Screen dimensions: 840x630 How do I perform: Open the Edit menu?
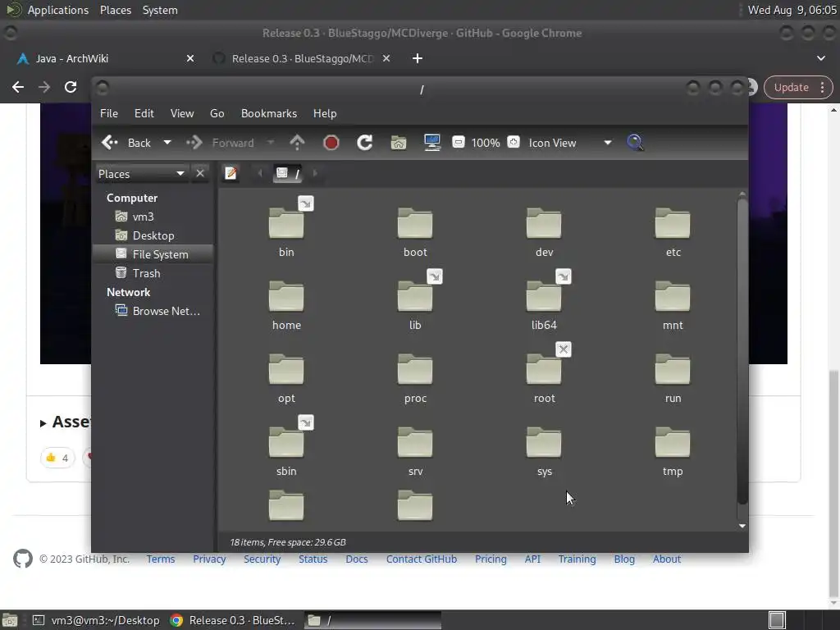click(x=144, y=113)
